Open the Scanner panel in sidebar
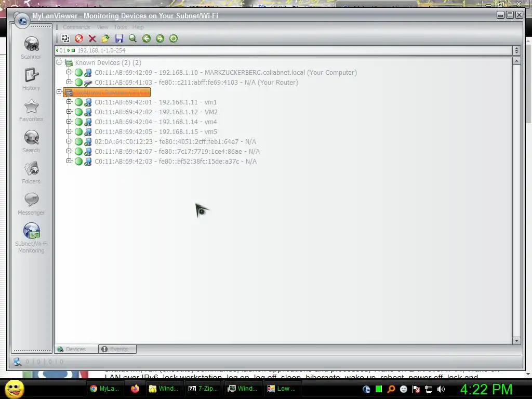The image size is (532, 399). coord(31,48)
